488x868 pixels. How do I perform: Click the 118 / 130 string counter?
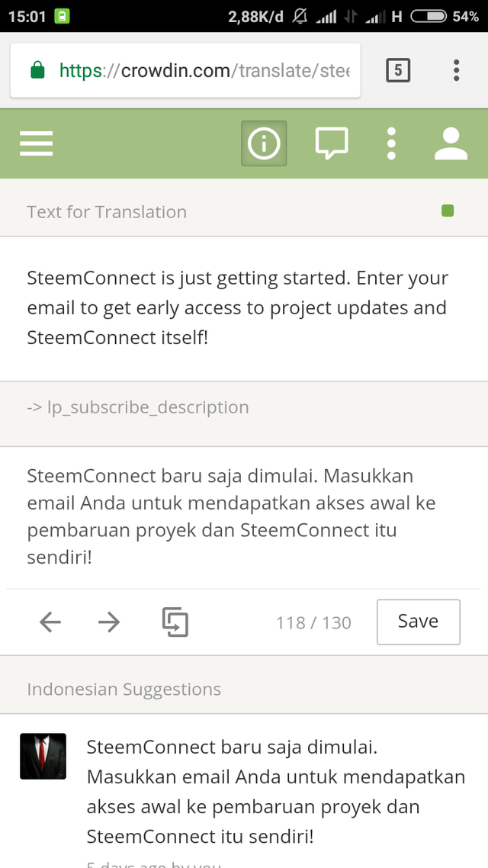313,622
